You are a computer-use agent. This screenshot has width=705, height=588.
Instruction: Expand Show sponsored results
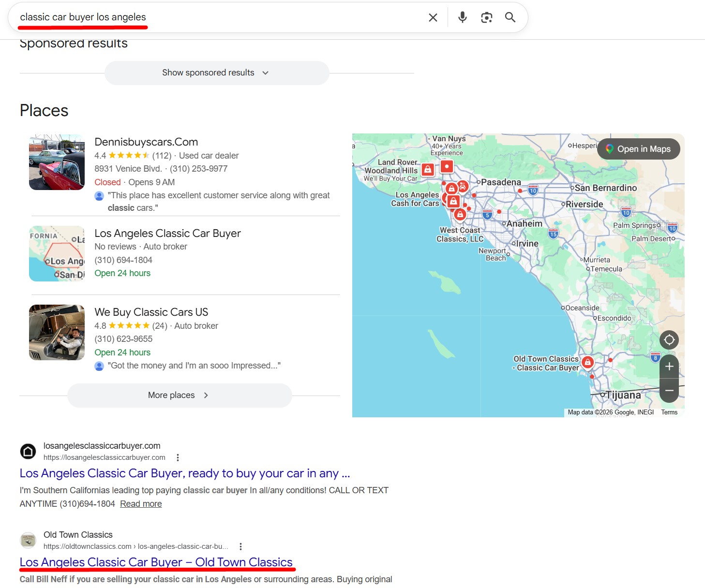click(216, 73)
